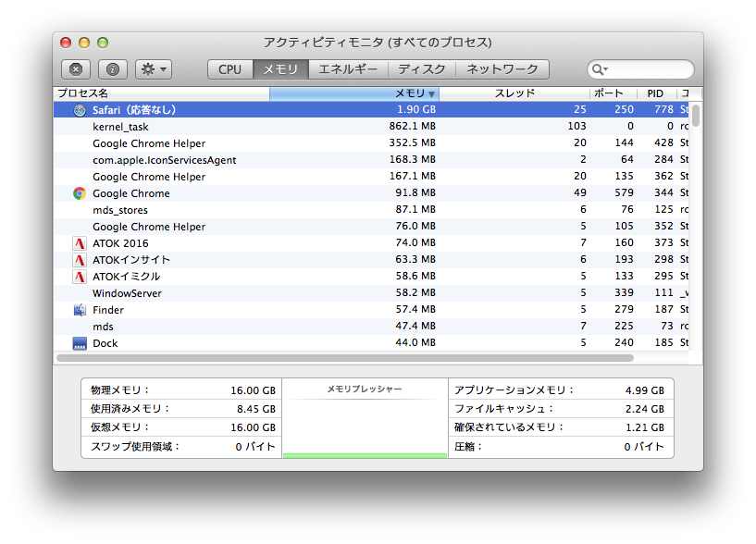Sort by the プロセス名 column header
This screenshot has height=544, width=756.
pos(162,93)
